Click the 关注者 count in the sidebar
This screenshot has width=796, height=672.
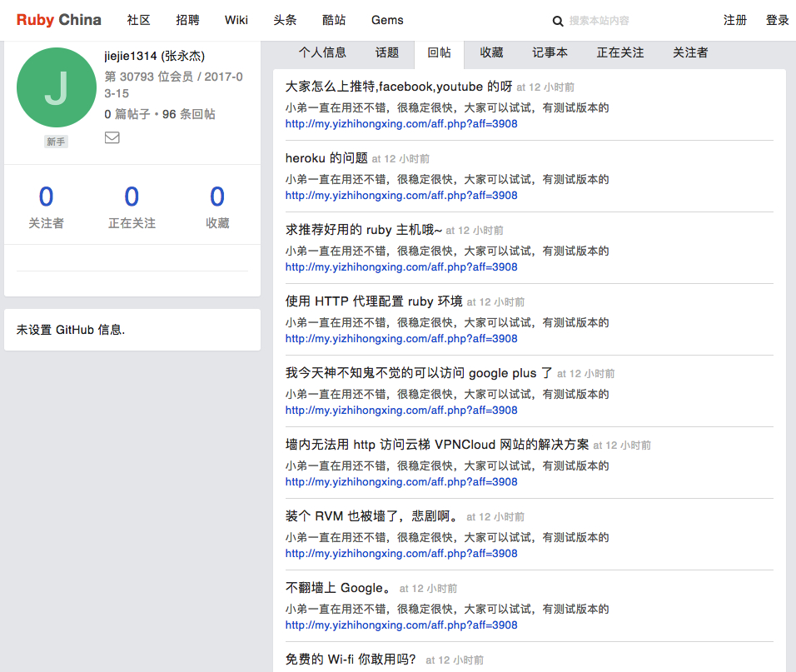point(46,197)
